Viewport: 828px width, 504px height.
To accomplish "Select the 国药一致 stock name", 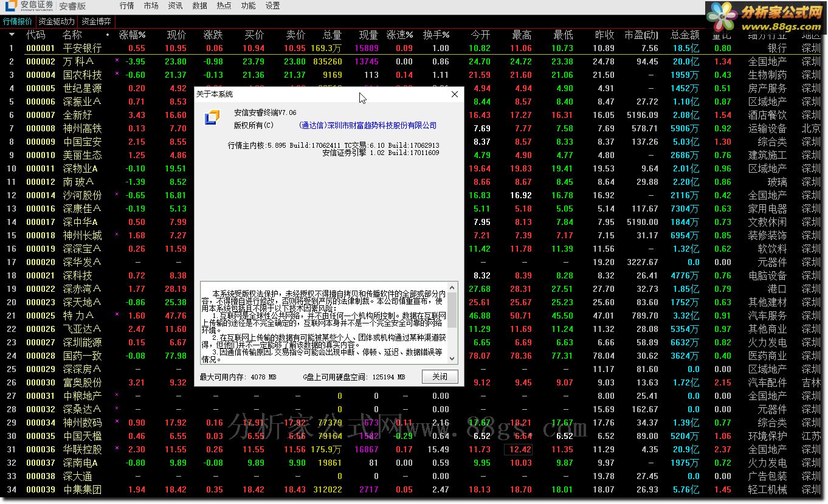I will click(x=83, y=356).
